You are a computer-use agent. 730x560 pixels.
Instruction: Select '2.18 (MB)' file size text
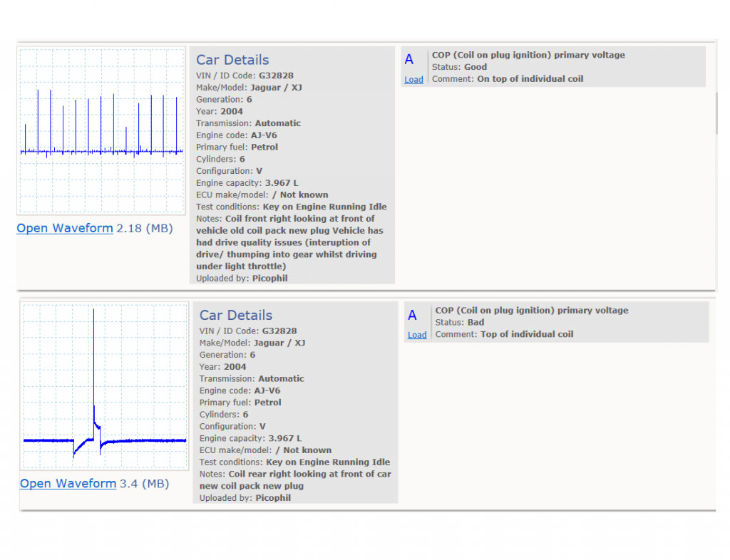pos(145,229)
